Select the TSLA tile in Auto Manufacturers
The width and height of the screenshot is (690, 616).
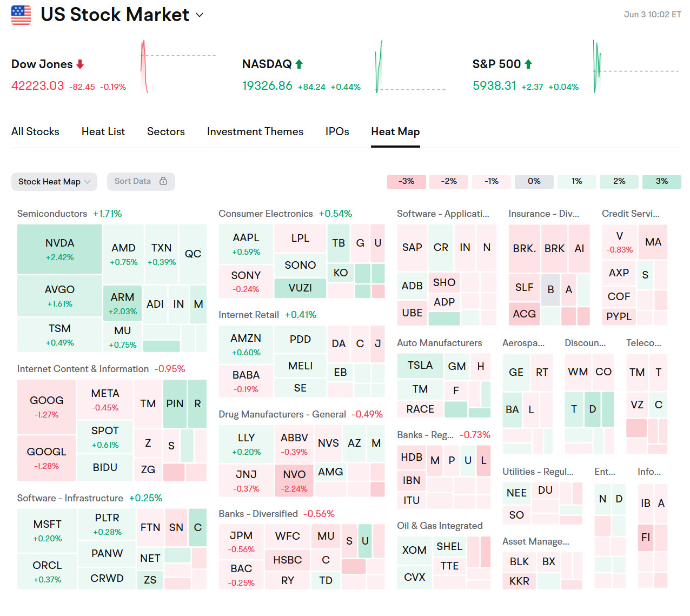(420, 366)
